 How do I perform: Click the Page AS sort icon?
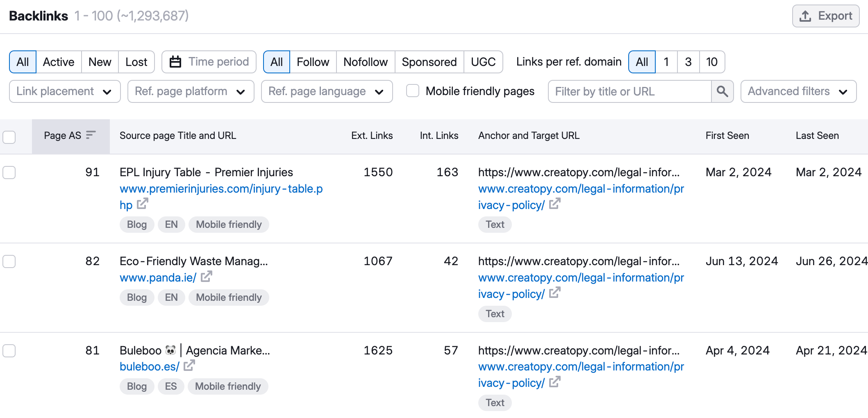[x=91, y=135]
